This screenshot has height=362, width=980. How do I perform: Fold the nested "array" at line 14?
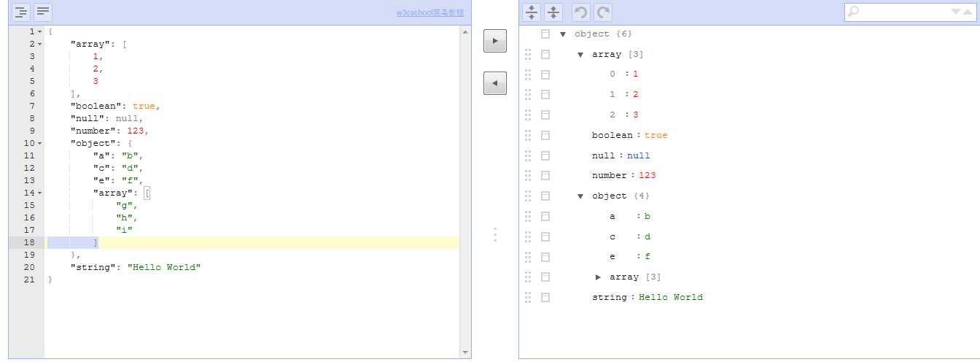39,193
